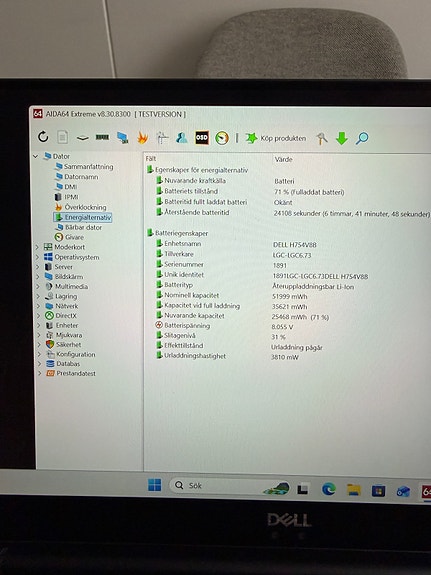This screenshot has width=431, height=575.
Task: Select the Konfiguration tree item
Action: 76,354
